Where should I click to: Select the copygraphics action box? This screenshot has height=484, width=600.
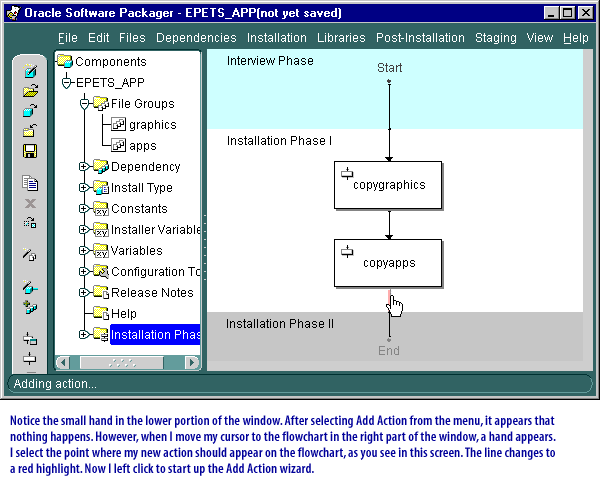388,185
